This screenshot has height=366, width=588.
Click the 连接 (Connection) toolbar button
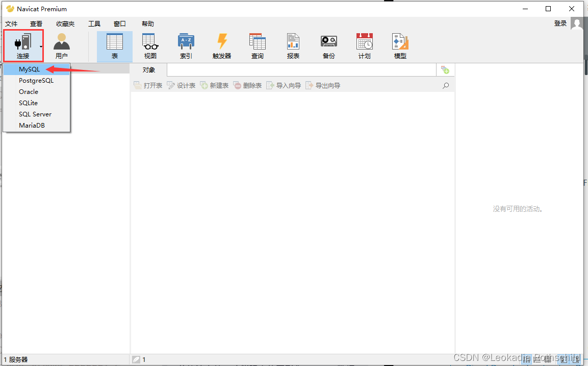click(22, 46)
